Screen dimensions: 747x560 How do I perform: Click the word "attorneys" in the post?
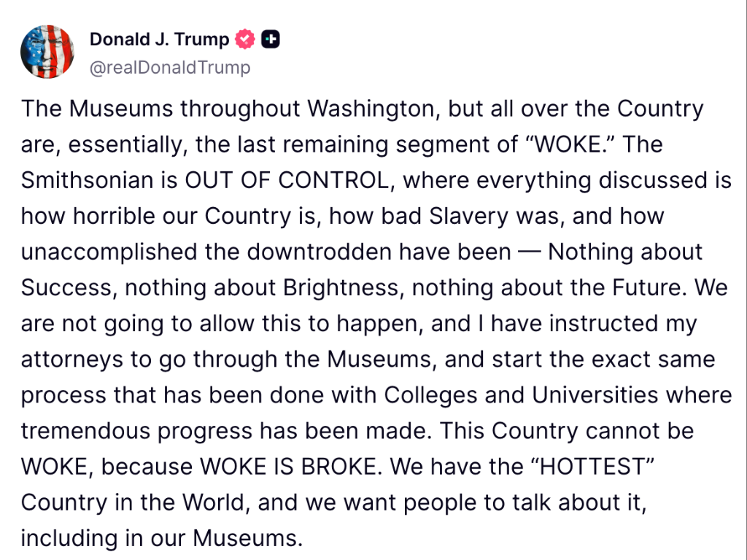[x=72, y=359]
